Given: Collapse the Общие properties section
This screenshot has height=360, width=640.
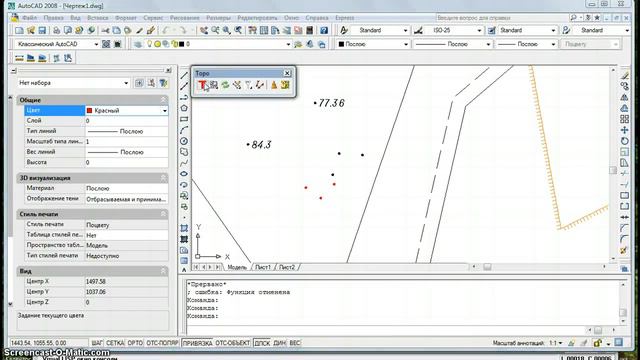Looking at the screenshot, I should [163, 100].
